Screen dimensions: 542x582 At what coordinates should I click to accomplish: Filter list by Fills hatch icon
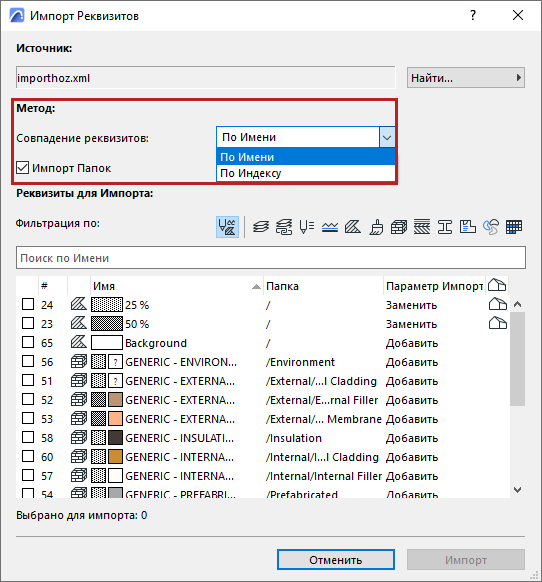tap(353, 226)
